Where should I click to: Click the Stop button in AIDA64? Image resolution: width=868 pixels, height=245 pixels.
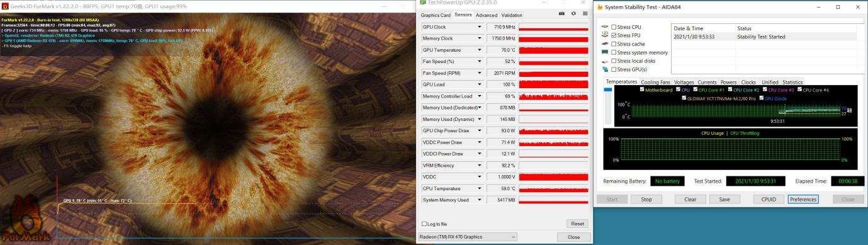[646, 199]
